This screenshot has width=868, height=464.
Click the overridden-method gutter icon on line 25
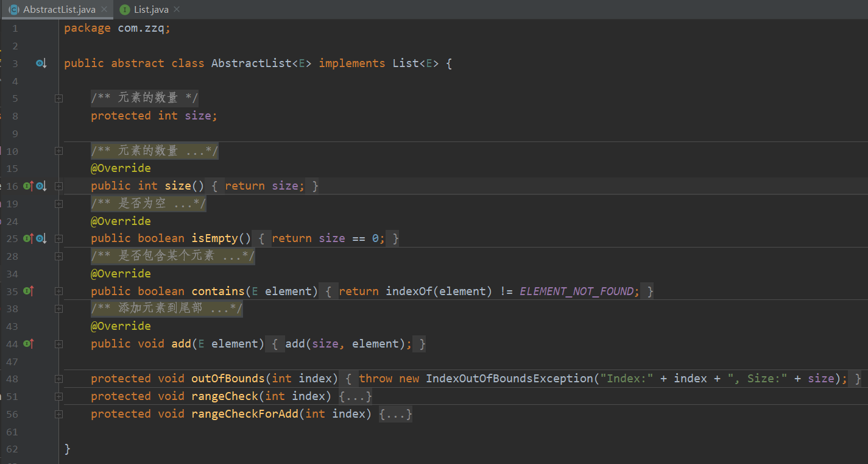(41, 238)
